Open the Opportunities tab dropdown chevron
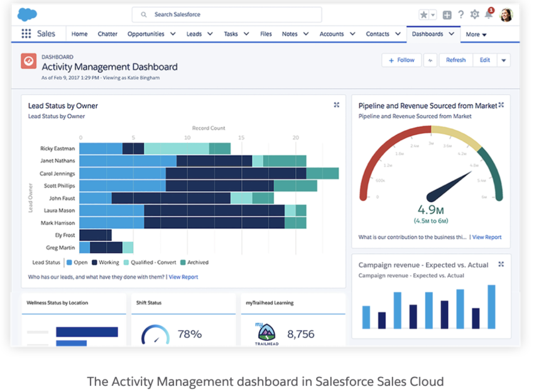Screen dimensions: 534x392 point(172,34)
